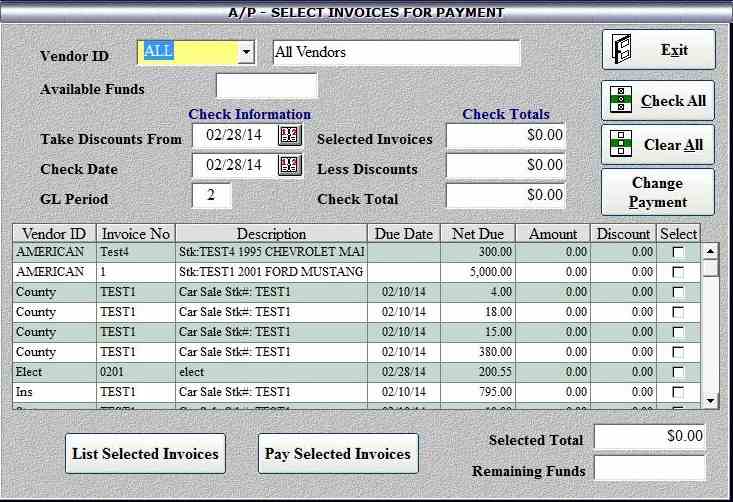Tick Select box for County 380.00 row
This screenshot has width=733, height=502.
pyautogui.click(x=678, y=352)
